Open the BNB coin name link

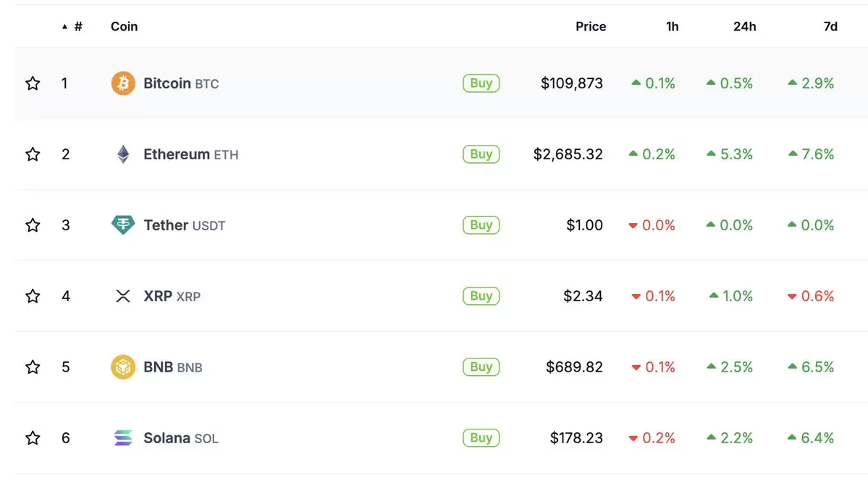173,366
